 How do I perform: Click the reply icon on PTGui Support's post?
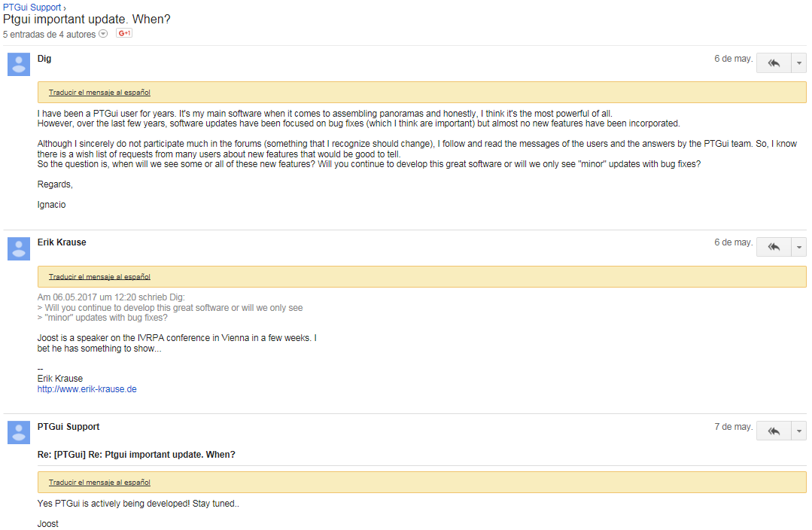pyautogui.click(x=774, y=431)
